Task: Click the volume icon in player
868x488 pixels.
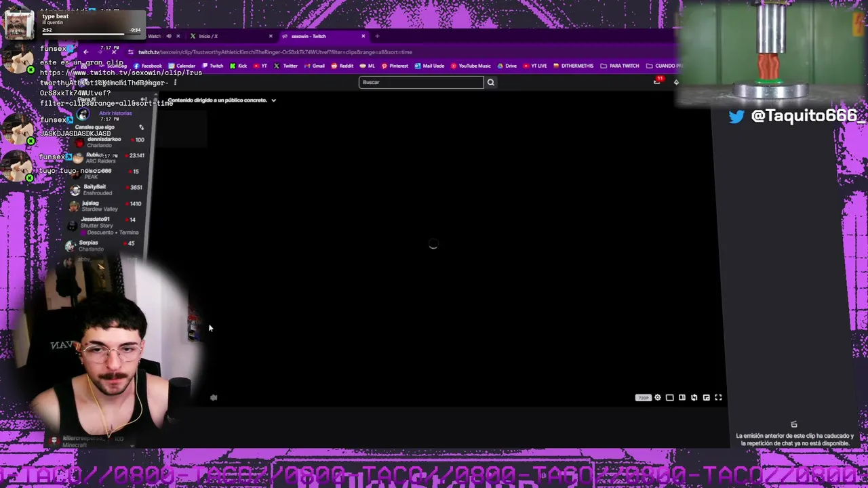Action: (x=214, y=398)
